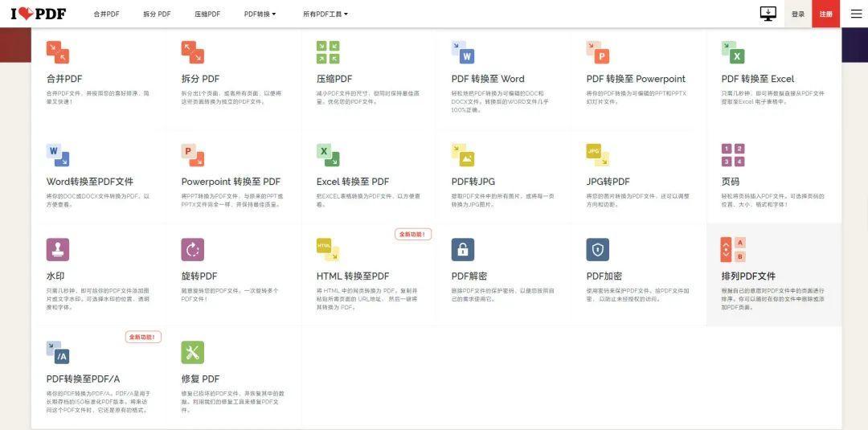The width and height of the screenshot is (868, 430).
Task: Open the JPG转PDF title link
Action: 608,182
